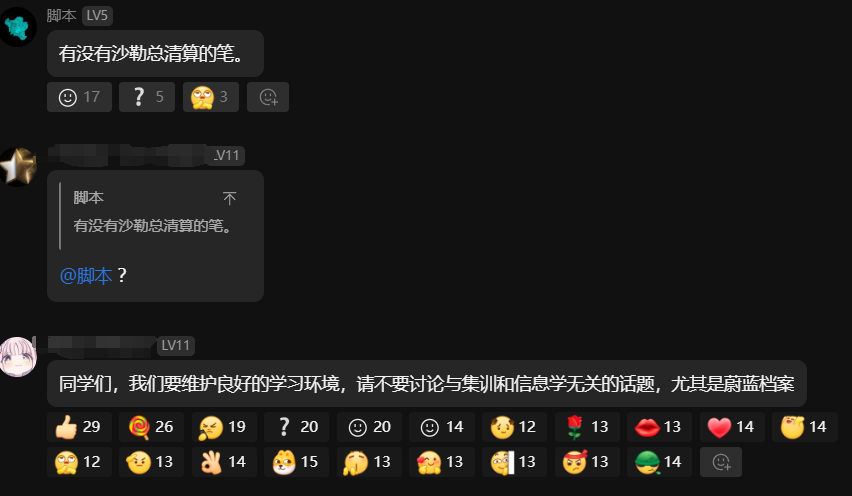Toggle the question mark reaction showing 20
This screenshot has height=496, width=852.
(x=297, y=427)
